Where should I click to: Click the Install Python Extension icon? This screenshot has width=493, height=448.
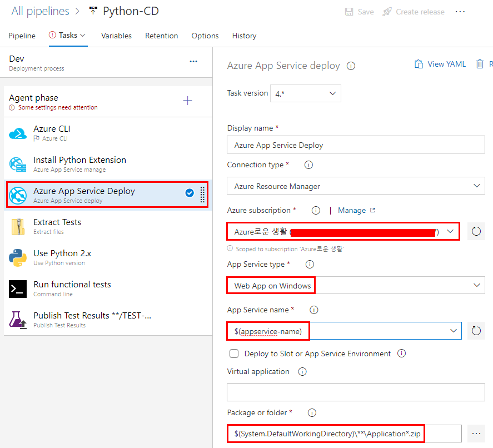18,165
